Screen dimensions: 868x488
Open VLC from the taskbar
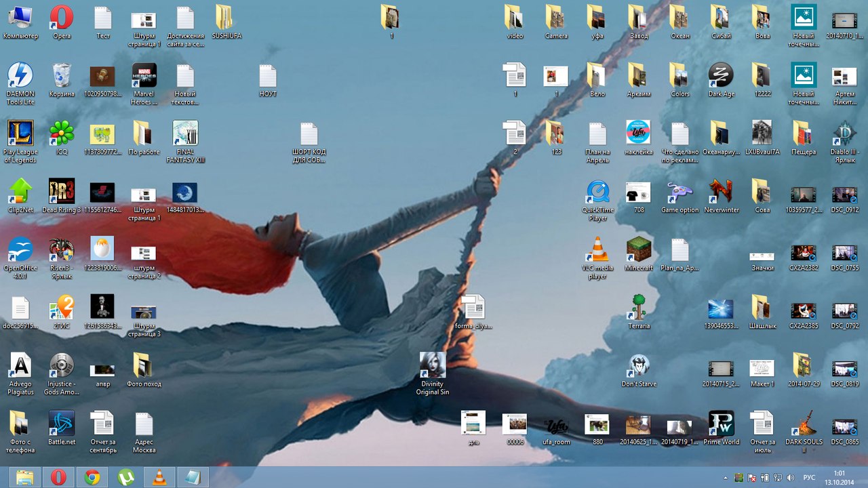click(159, 477)
